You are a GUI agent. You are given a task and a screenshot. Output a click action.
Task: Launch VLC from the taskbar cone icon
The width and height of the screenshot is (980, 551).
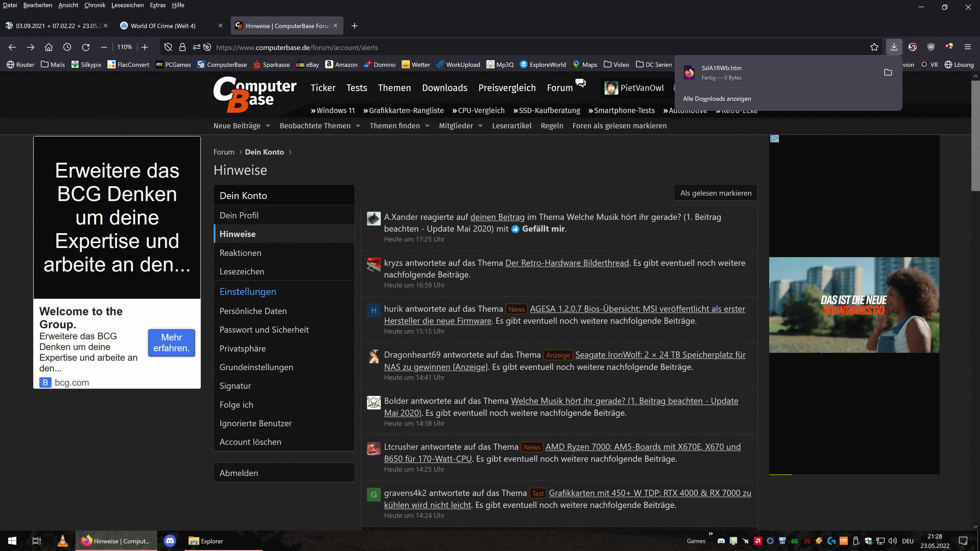tap(62, 541)
